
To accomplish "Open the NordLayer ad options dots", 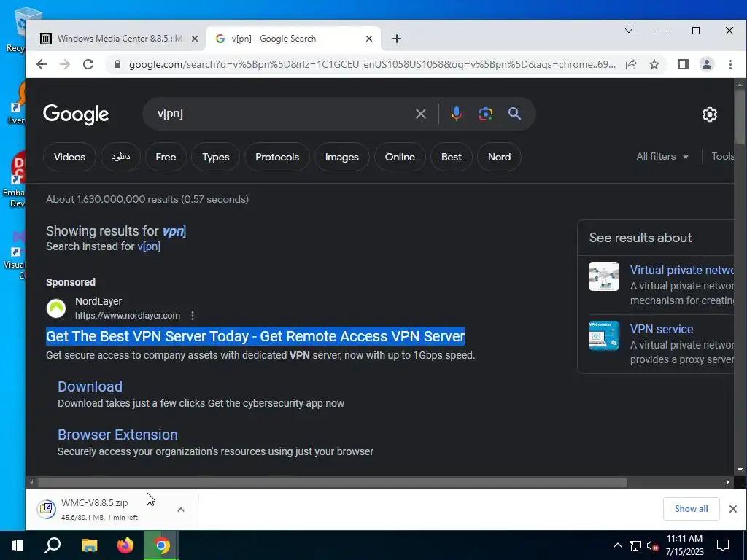I will pos(193,315).
